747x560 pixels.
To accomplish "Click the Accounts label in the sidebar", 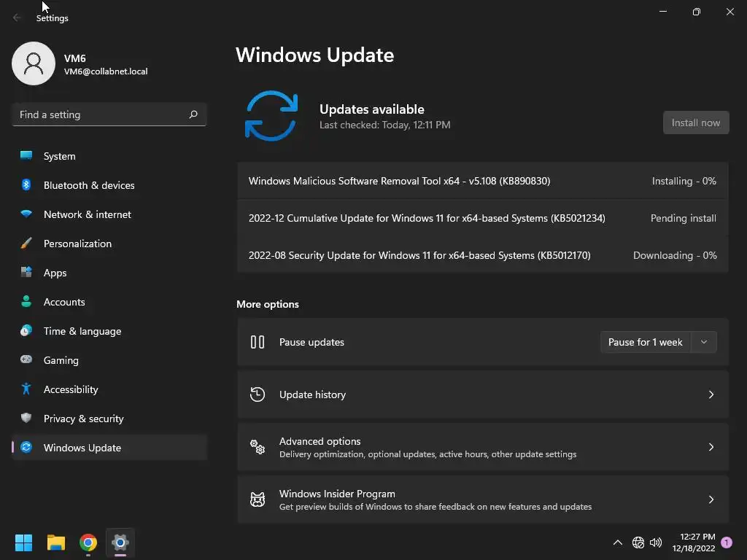I will click(64, 302).
